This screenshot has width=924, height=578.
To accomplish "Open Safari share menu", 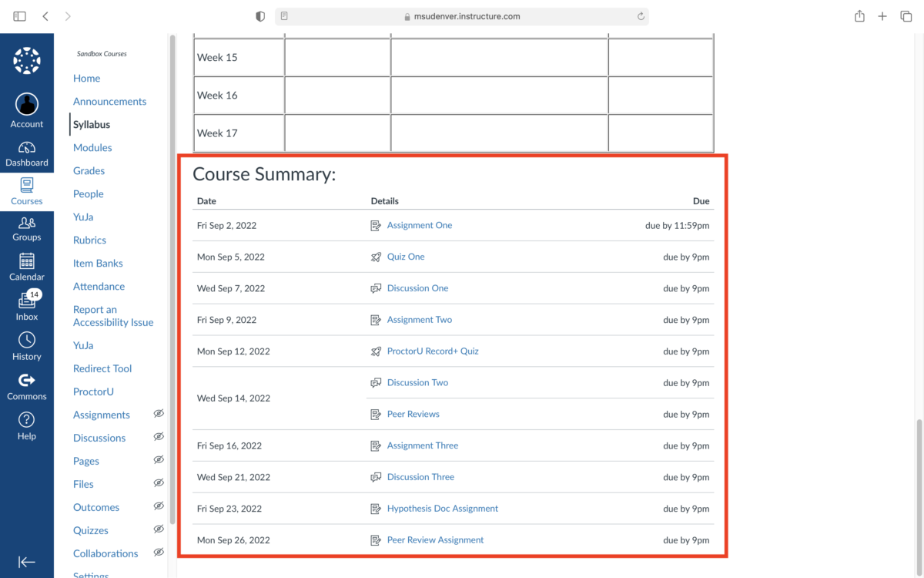I will [x=859, y=16].
